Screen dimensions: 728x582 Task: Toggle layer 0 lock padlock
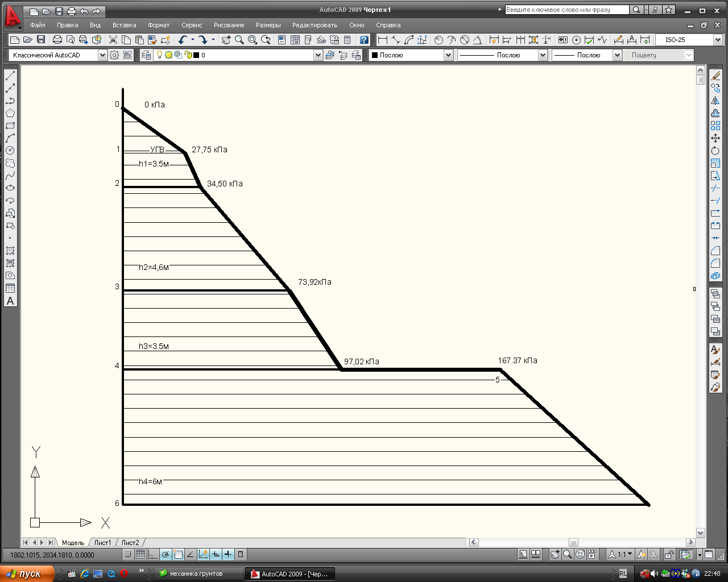[x=188, y=55]
